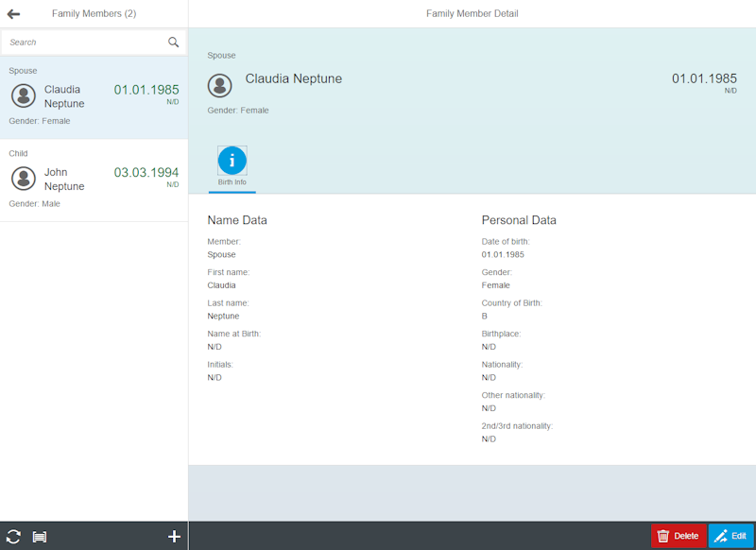Image resolution: width=756 pixels, height=550 pixels.
Task: Add a new family member with plus
Action: pos(174,536)
